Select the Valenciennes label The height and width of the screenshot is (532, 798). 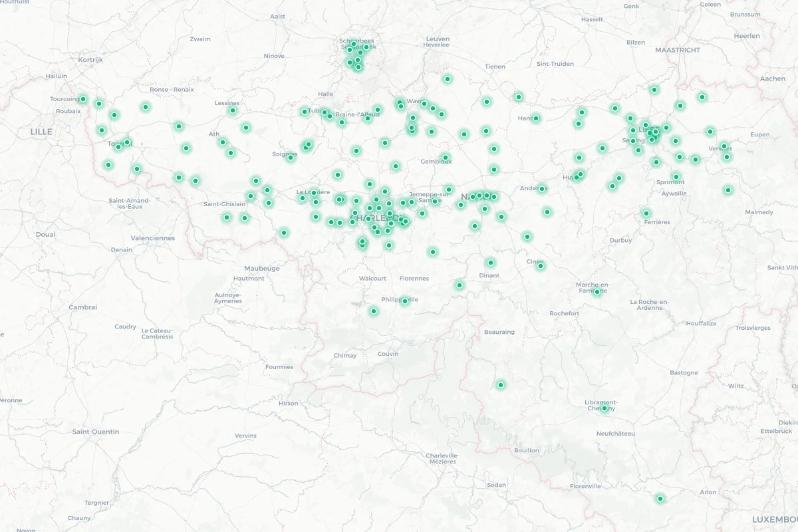pyautogui.click(x=153, y=238)
